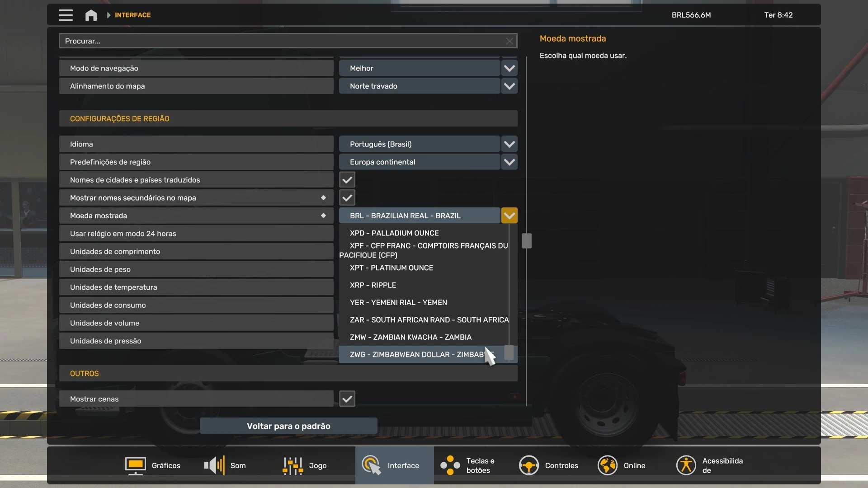Open Acessibilidade settings tab

tap(710, 465)
